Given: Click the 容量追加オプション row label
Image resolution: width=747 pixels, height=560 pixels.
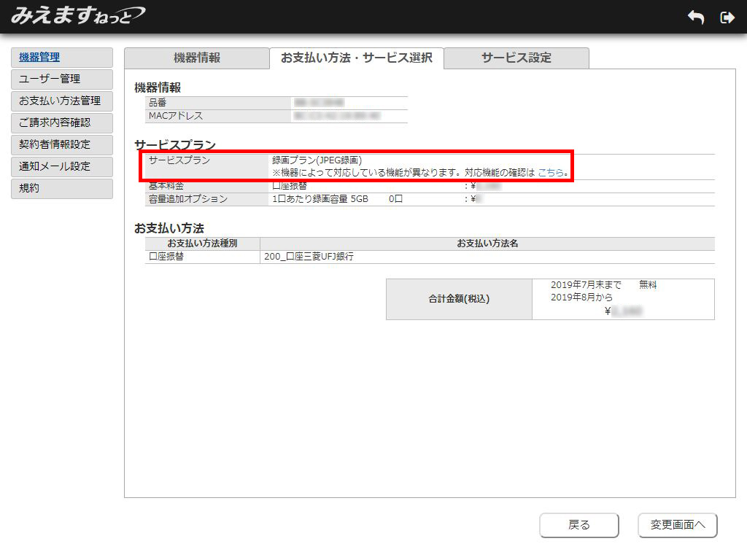Looking at the screenshot, I should [188, 199].
